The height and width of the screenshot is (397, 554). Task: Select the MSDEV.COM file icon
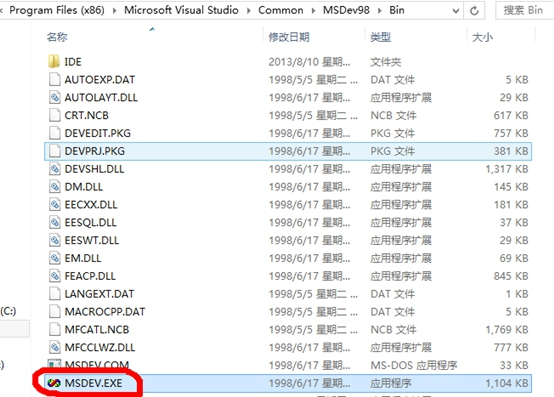pyautogui.click(x=54, y=365)
